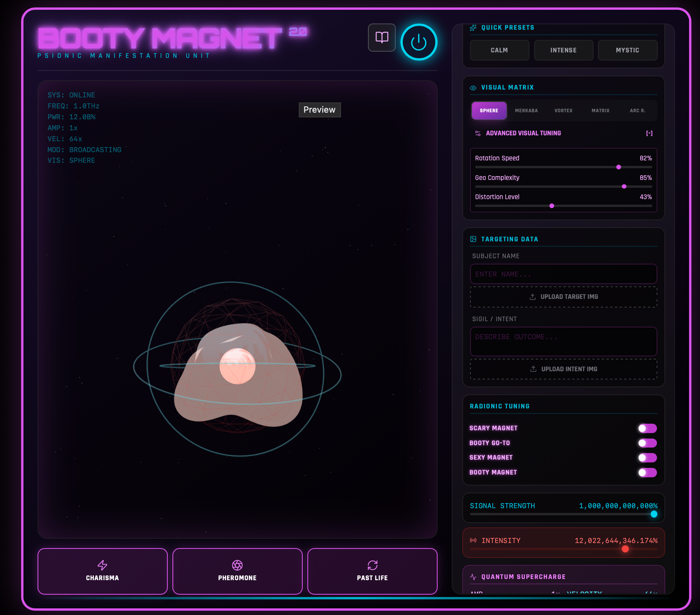
Task: Click the Pheromone aperture icon
Action: click(237, 565)
